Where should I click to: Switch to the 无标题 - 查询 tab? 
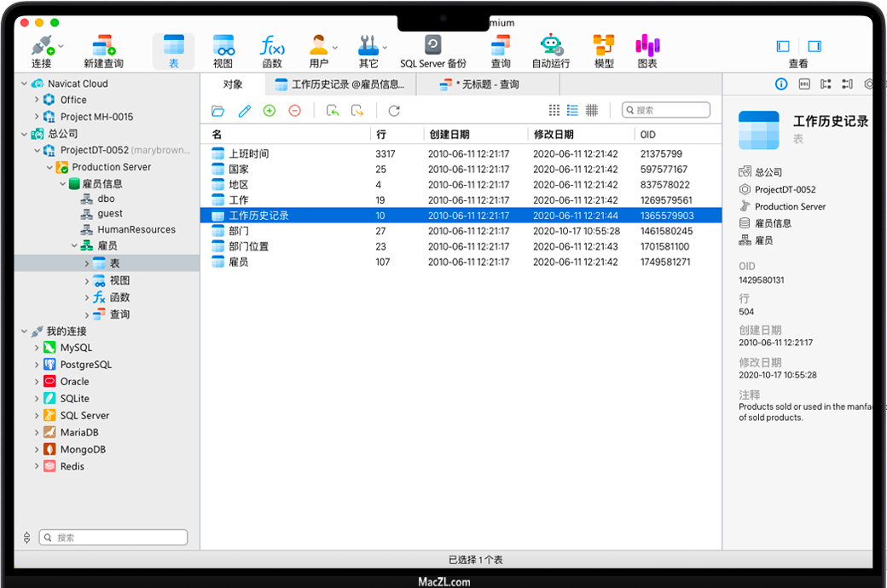[487, 84]
